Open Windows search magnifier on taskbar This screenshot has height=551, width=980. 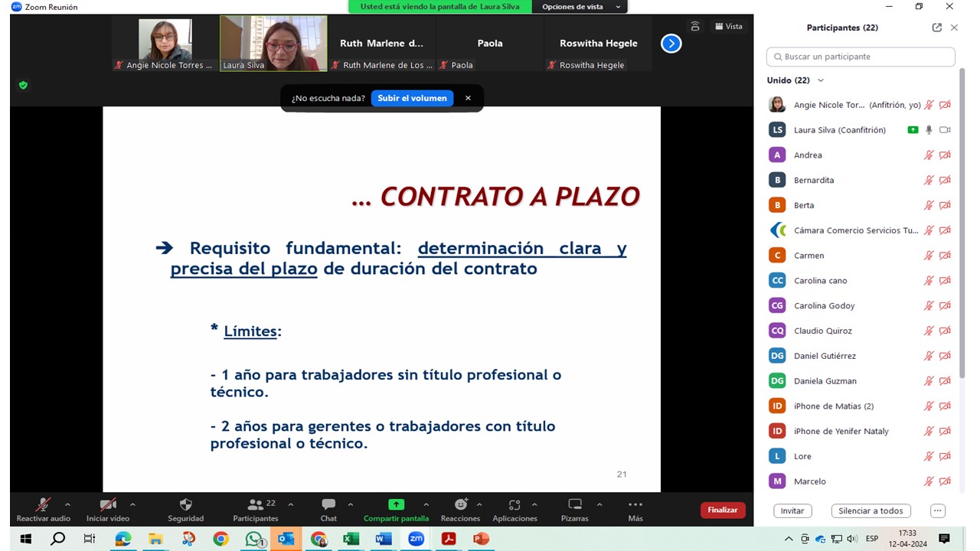point(58,539)
